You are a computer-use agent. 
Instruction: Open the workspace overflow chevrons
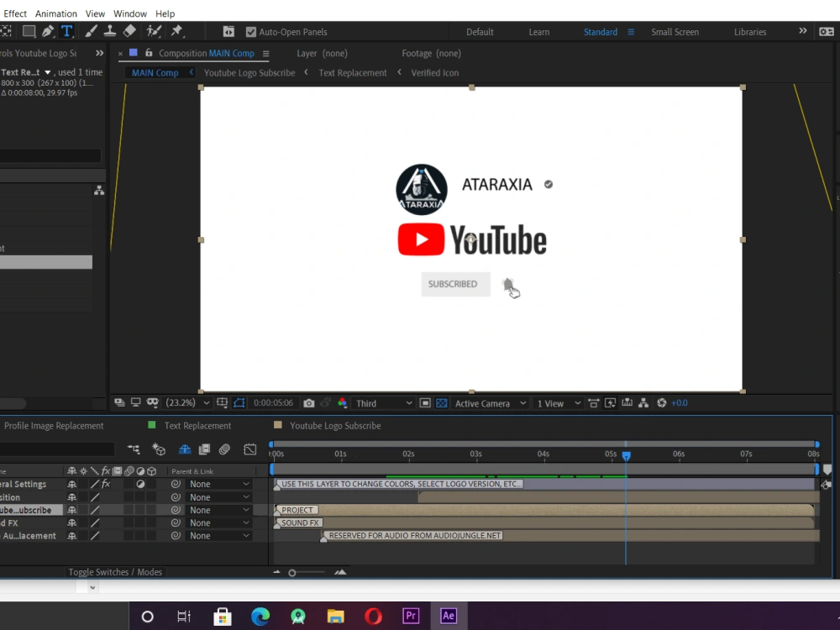click(802, 31)
